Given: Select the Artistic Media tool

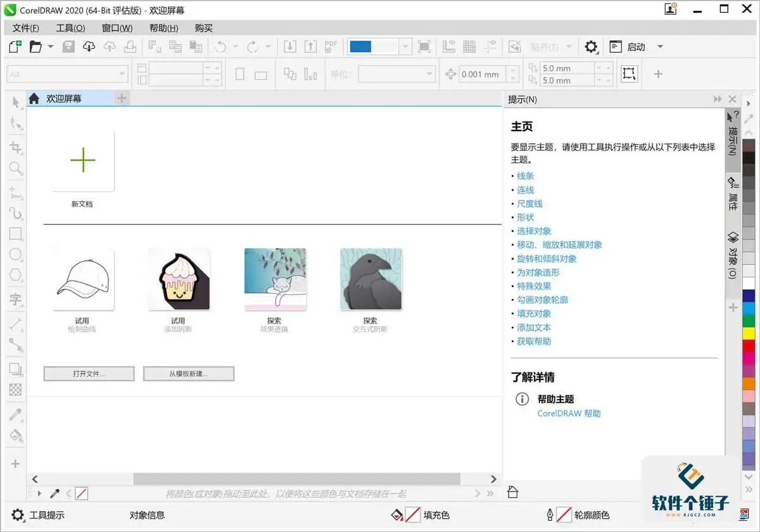Looking at the screenshot, I should point(16,213).
